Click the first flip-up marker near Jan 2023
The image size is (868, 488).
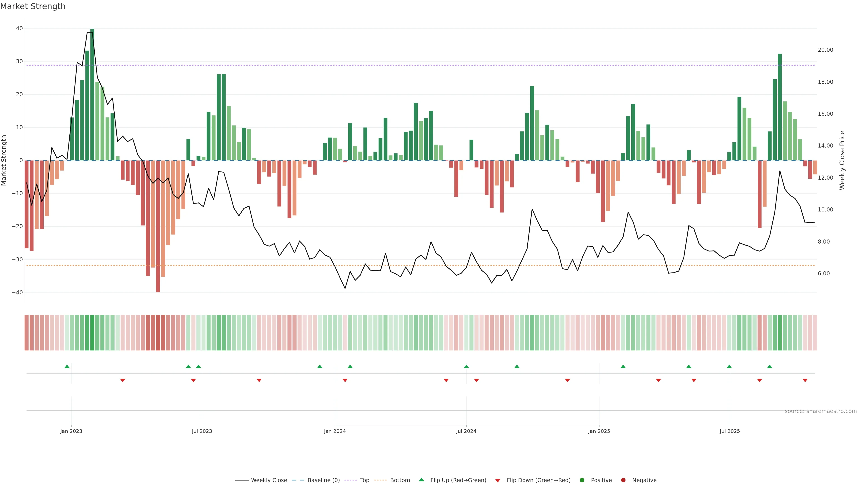[x=67, y=366]
